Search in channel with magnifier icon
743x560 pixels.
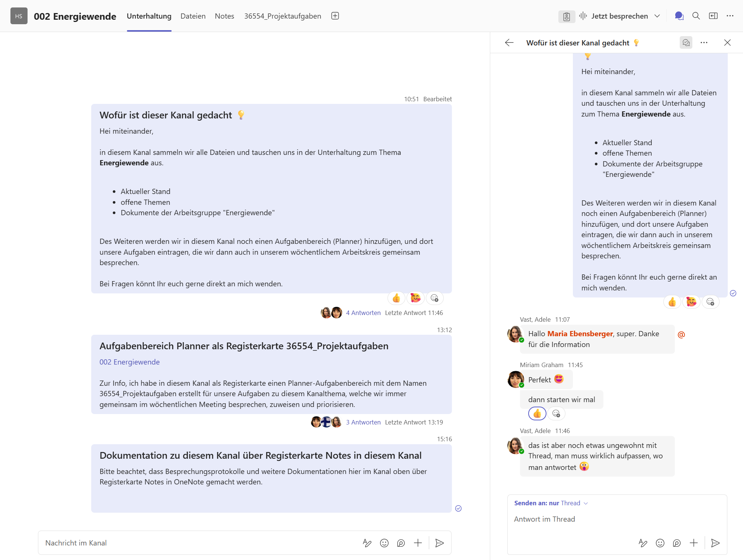696,16
